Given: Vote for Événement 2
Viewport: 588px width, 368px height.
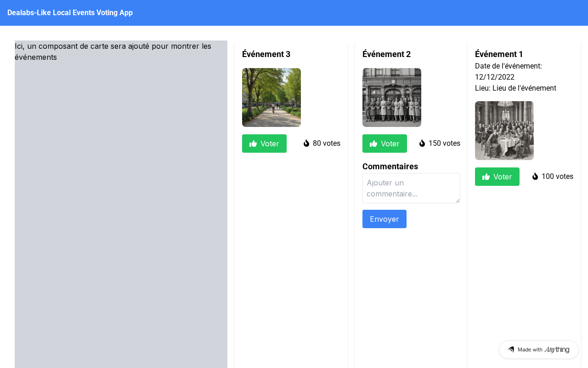Looking at the screenshot, I should pyautogui.click(x=384, y=144).
